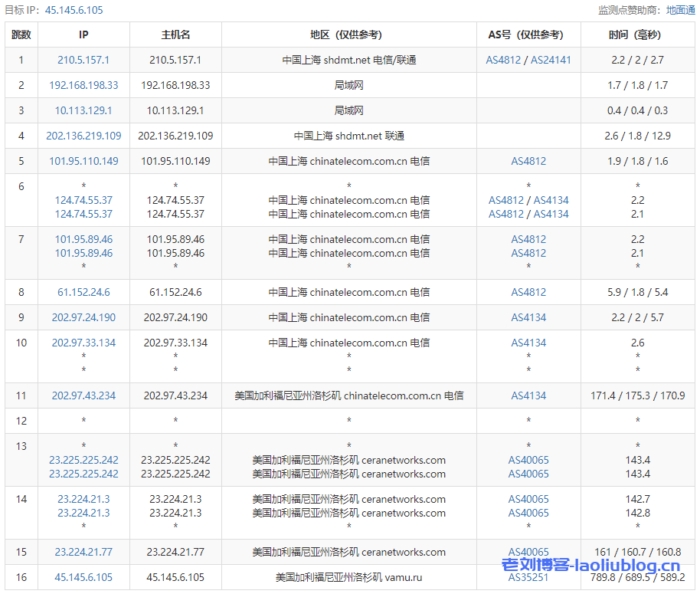This screenshot has width=700, height=594.
Task: Open the blue IP link 202.97.43.234
Action: tap(83, 395)
